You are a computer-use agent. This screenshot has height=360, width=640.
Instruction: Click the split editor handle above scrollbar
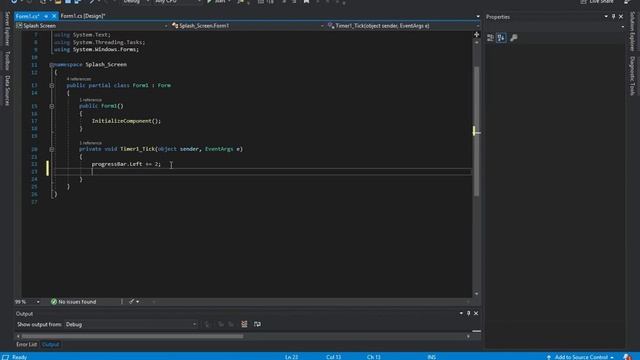point(476,35)
